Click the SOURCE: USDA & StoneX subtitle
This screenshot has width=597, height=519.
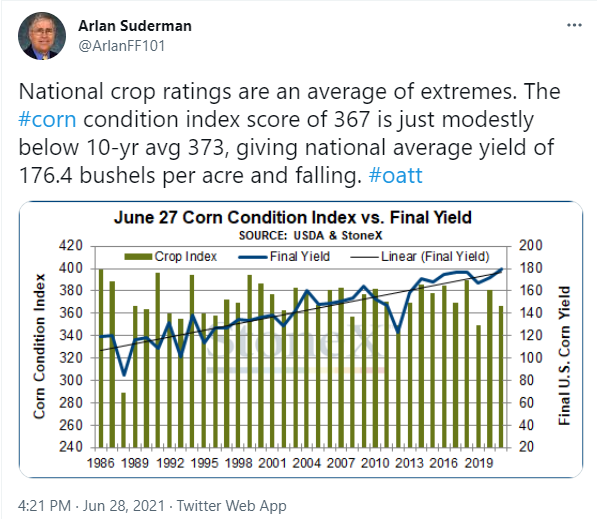coord(310,236)
